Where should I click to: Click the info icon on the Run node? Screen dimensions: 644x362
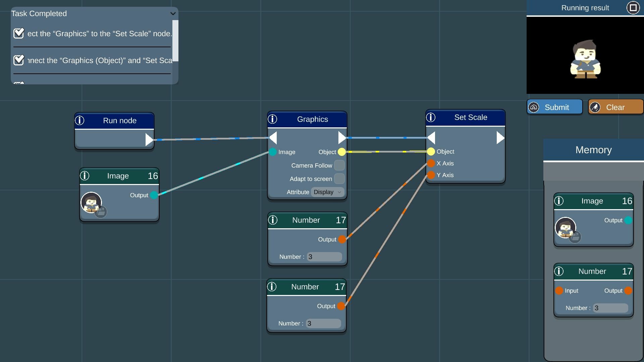coord(80,120)
